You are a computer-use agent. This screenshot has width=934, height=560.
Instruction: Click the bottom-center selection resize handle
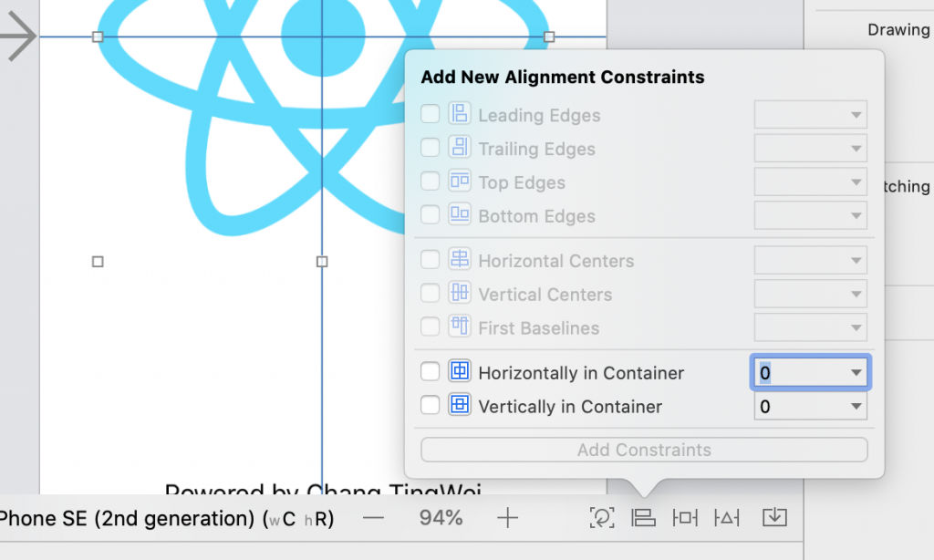point(322,262)
